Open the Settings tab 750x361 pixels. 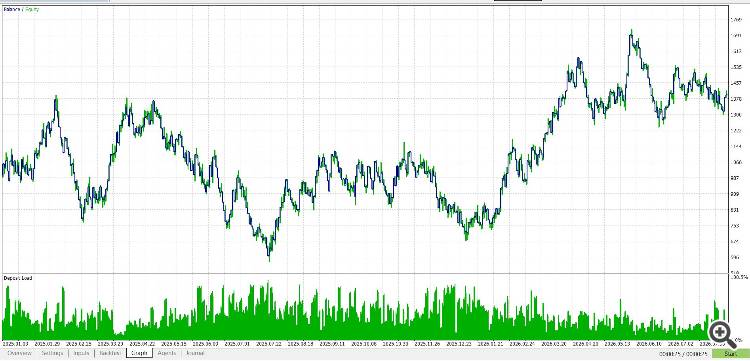coord(52,353)
